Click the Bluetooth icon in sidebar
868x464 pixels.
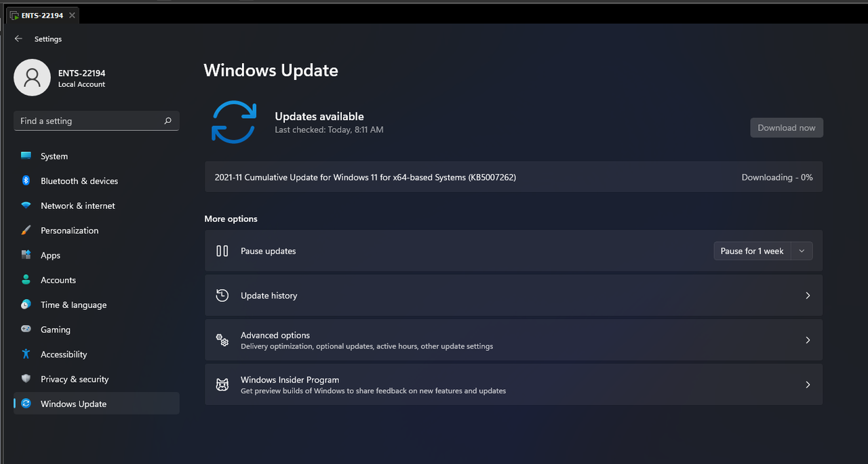[x=26, y=180]
